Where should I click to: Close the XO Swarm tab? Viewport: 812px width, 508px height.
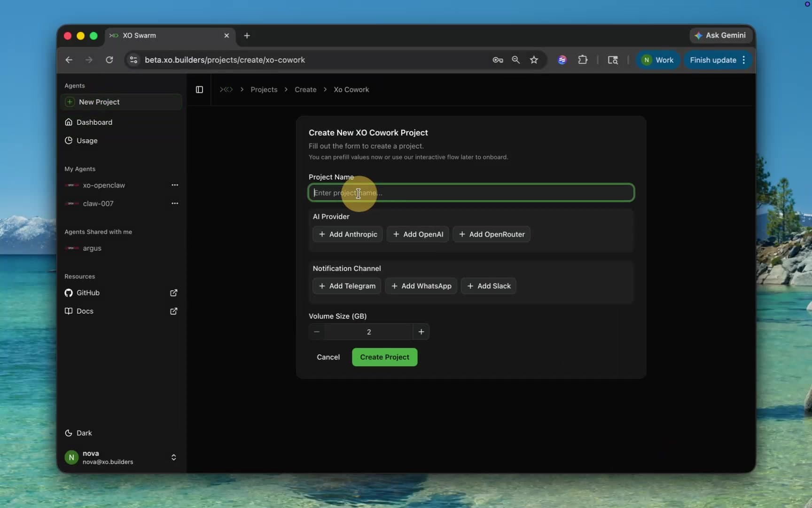(226, 36)
